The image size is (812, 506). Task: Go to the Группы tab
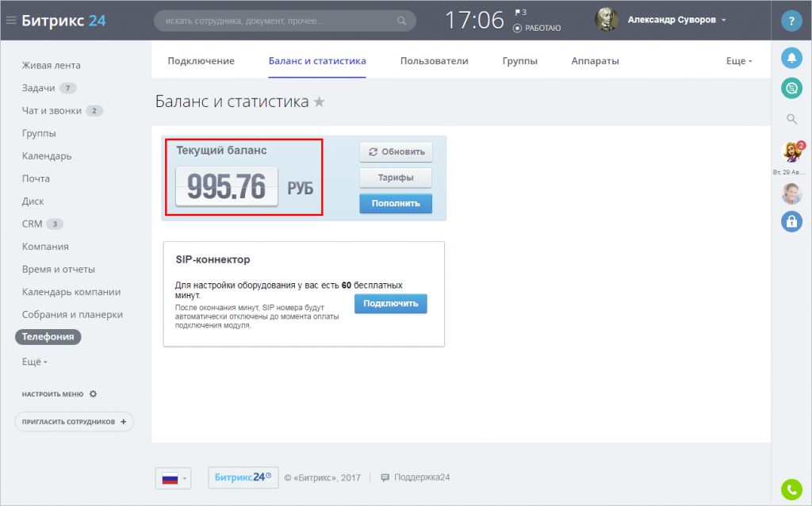[520, 61]
